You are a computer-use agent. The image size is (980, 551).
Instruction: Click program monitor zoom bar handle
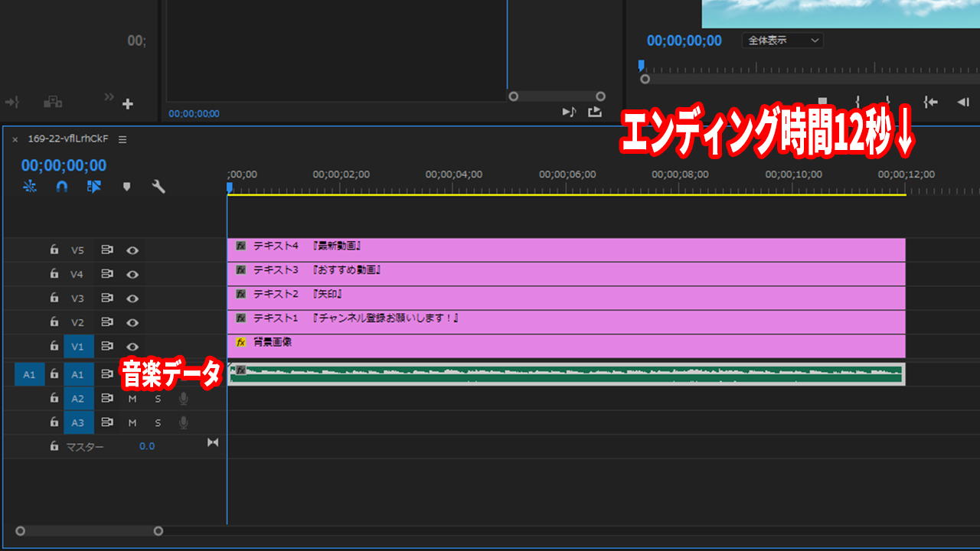pos(645,79)
